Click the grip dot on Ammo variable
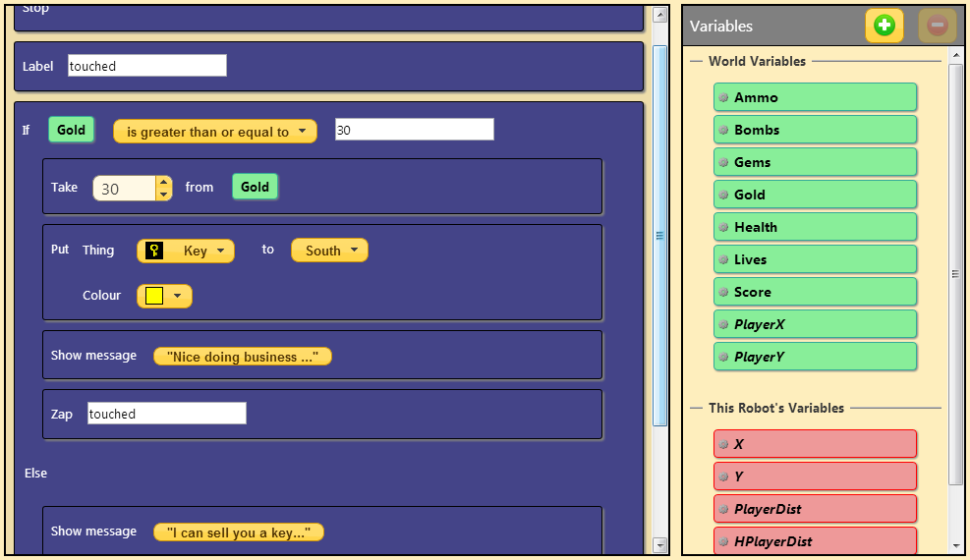Viewport: 970px width, 560px height. coord(722,97)
